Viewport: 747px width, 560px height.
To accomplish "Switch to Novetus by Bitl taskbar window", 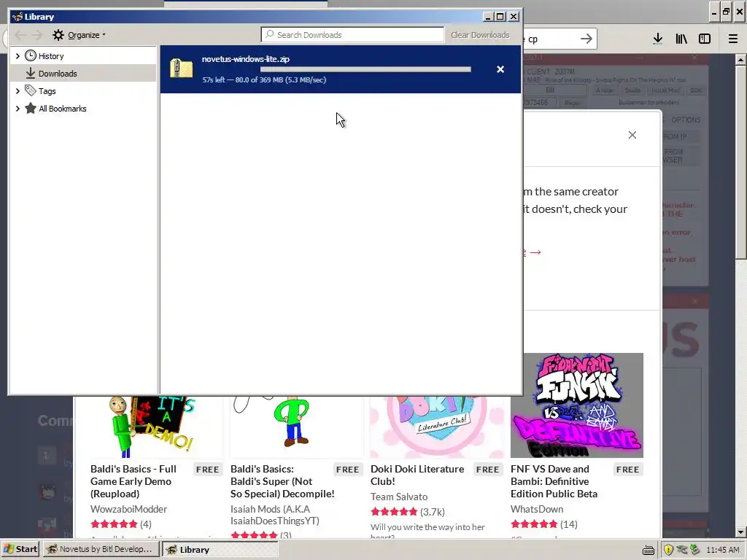I will pyautogui.click(x=100, y=549).
